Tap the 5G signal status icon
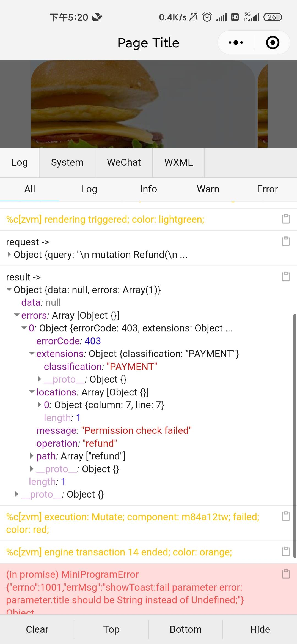 point(251,17)
